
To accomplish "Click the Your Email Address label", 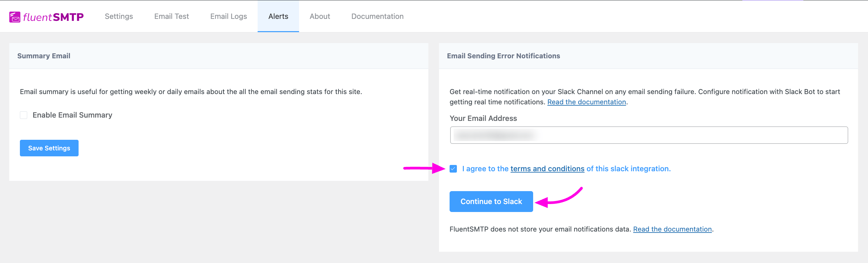I will click(483, 118).
